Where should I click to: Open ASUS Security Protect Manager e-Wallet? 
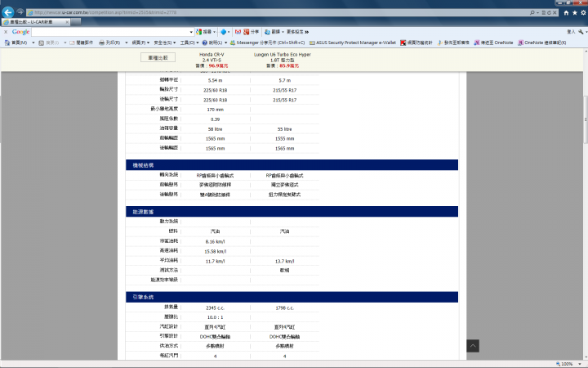click(x=353, y=43)
